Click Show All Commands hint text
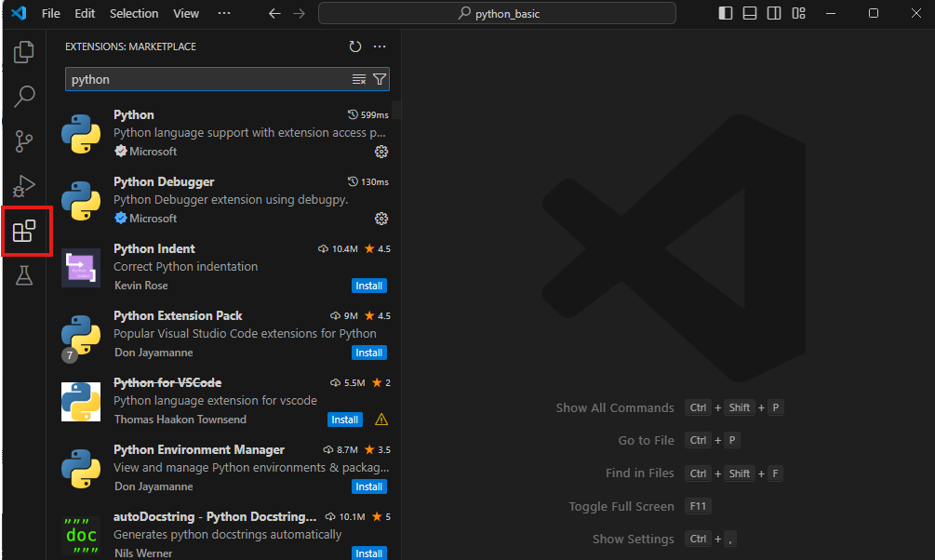Screen dimensions: 935x560 615,408
